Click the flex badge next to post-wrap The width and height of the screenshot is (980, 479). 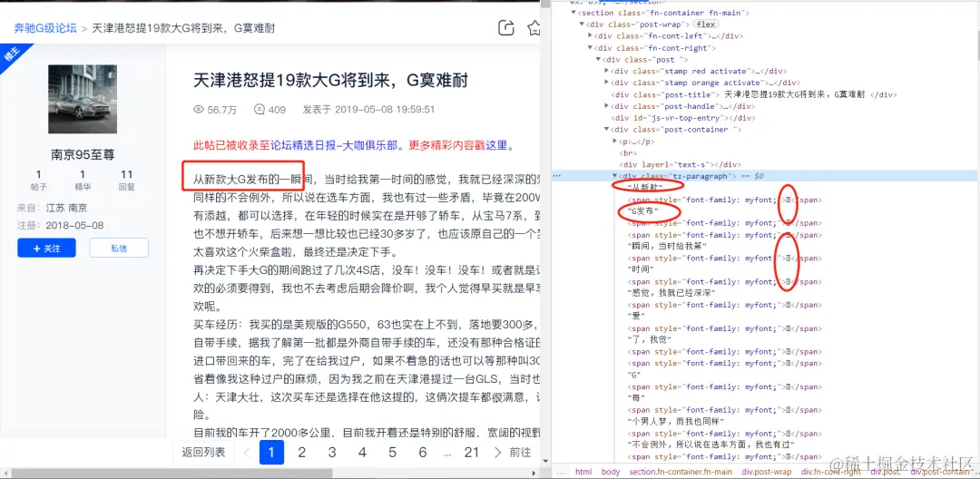pyautogui.click(x=706, y=24)
